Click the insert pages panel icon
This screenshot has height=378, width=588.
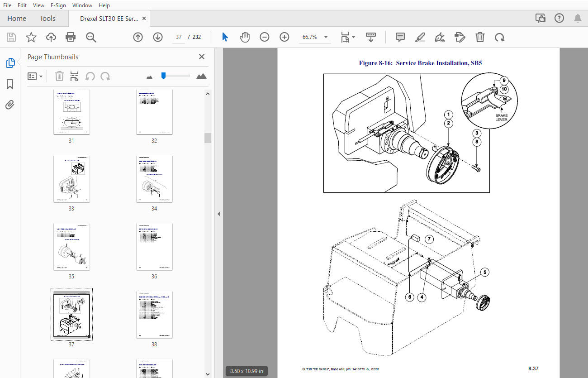pos(75,76)
